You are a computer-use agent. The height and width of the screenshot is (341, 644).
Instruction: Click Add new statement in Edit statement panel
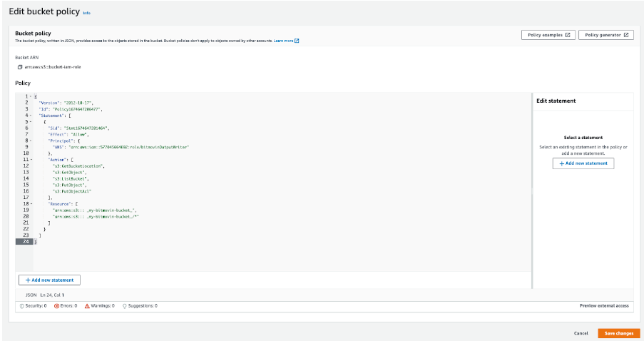point(583,163)
